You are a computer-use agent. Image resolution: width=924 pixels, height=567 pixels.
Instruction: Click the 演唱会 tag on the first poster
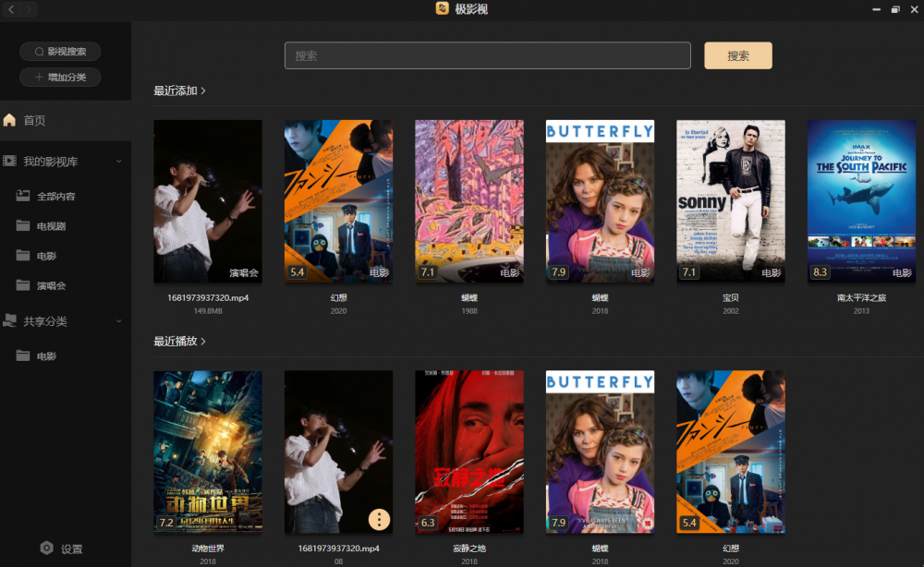(244, 272)
